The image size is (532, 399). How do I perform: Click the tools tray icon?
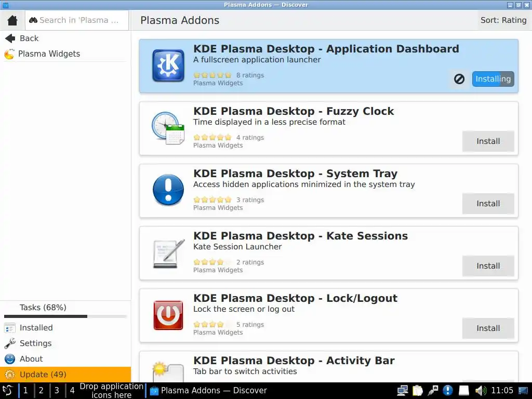[x=433, y=391]
